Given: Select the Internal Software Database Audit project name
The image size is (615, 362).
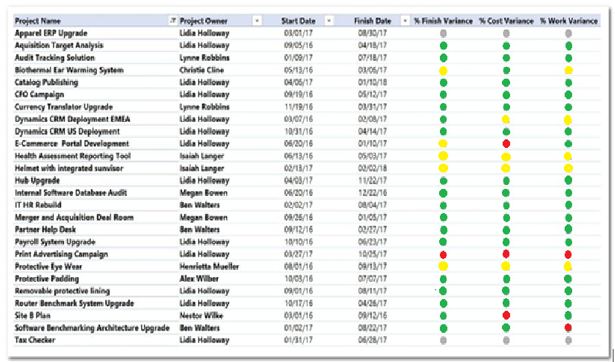Looking at the screenshot, I should pos(71,193).
